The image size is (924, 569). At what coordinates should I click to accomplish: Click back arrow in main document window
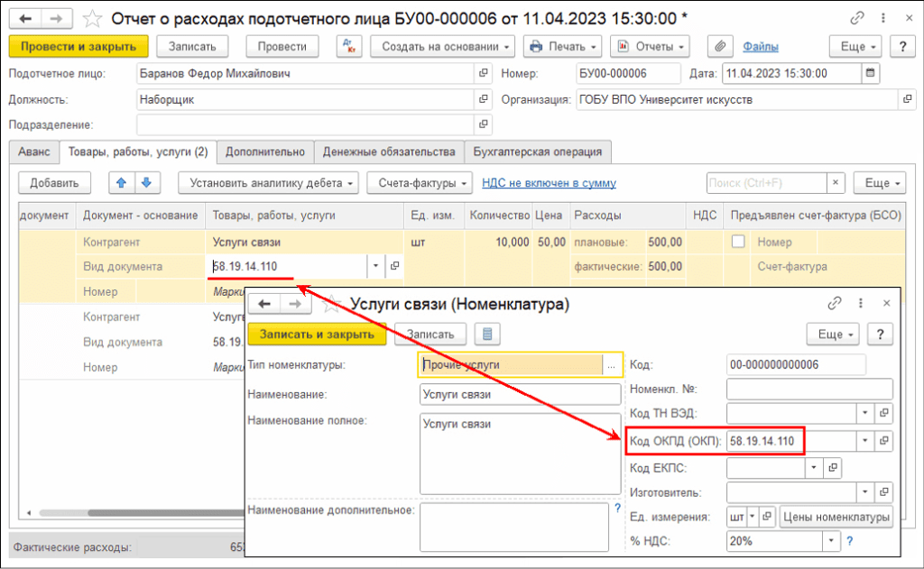pos(26,18)
